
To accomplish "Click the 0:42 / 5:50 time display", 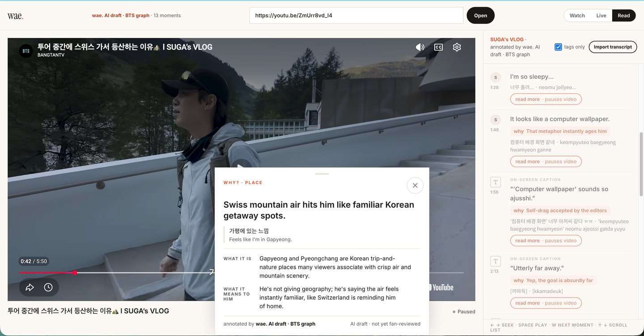I will click(x=34, y=261).
